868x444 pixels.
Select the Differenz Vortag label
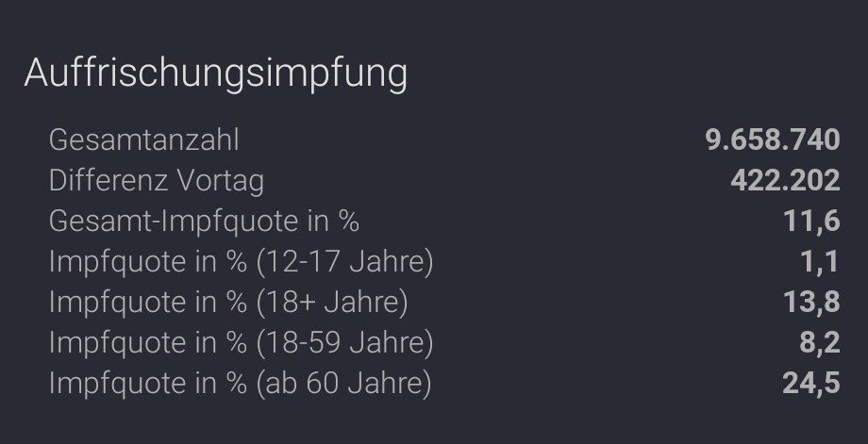(x=157, y=181)
